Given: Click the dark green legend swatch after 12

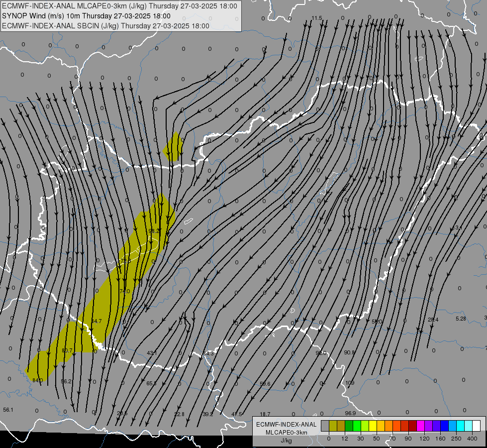Looking at the screenshot, I should pyautogui.click(x=349, y=426).
